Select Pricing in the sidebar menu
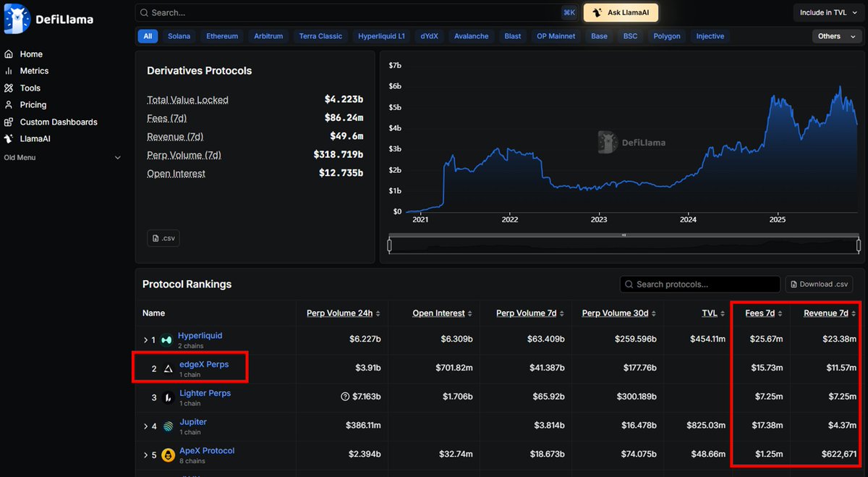The height and width of the screenshot is (477, 868). pyautogui.click(x=9, y=104)
